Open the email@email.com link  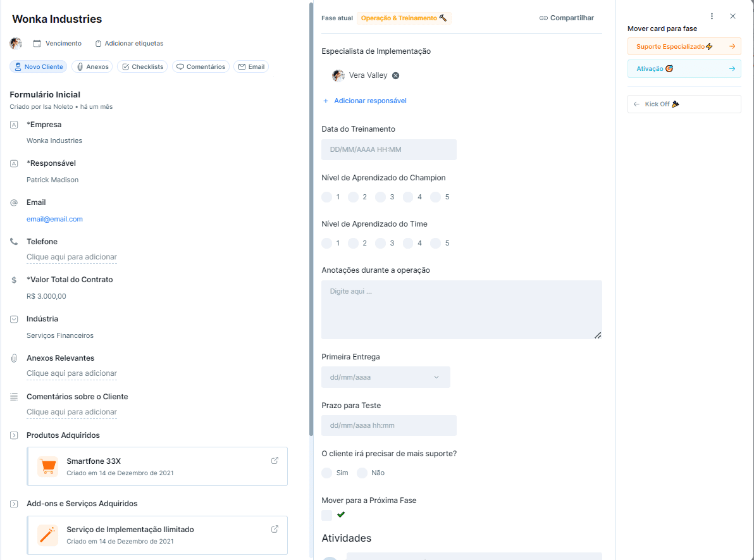(x=54, y=219)
